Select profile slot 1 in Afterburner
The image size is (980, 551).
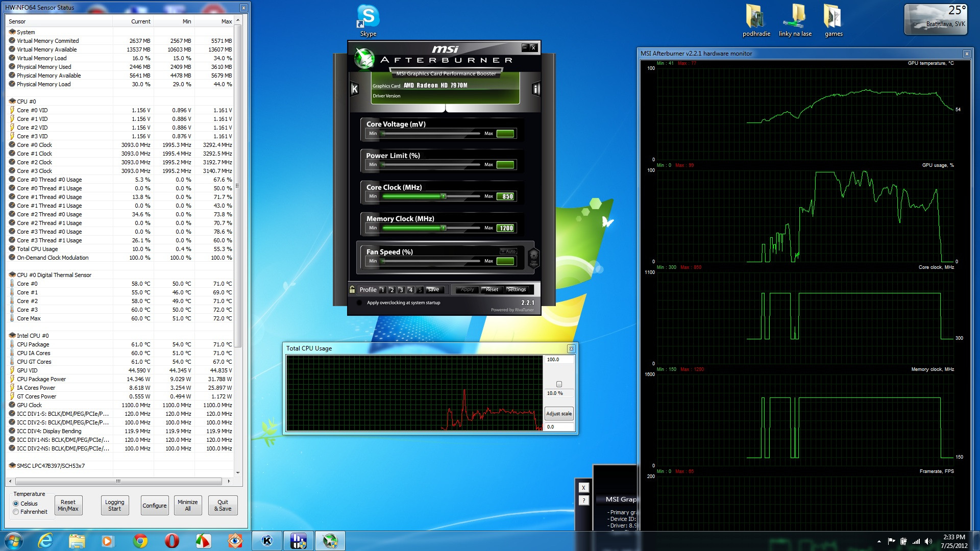pyautogui.click(x=382, y=290)
